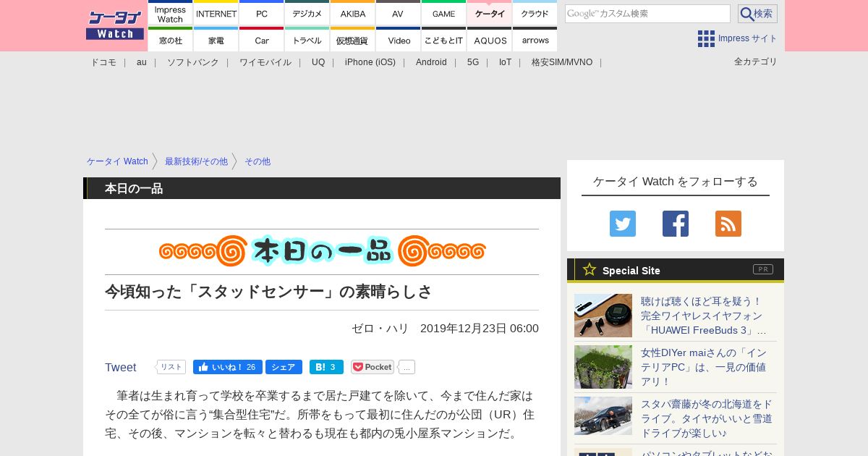Viewport: 868px width, 456px height.
Task: Open the PC Watch tab
Action: pyautogui.click(x=262, y=13)
